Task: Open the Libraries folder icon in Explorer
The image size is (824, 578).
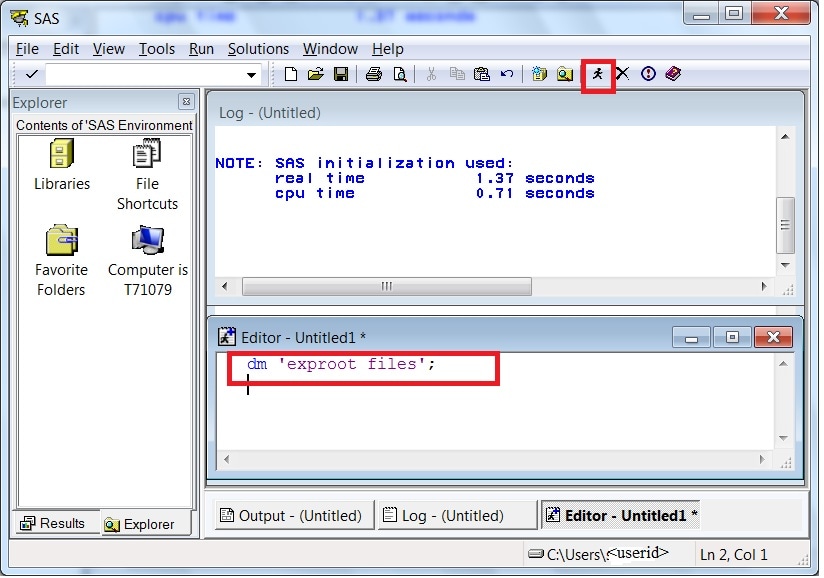Action: coord(60,153)
